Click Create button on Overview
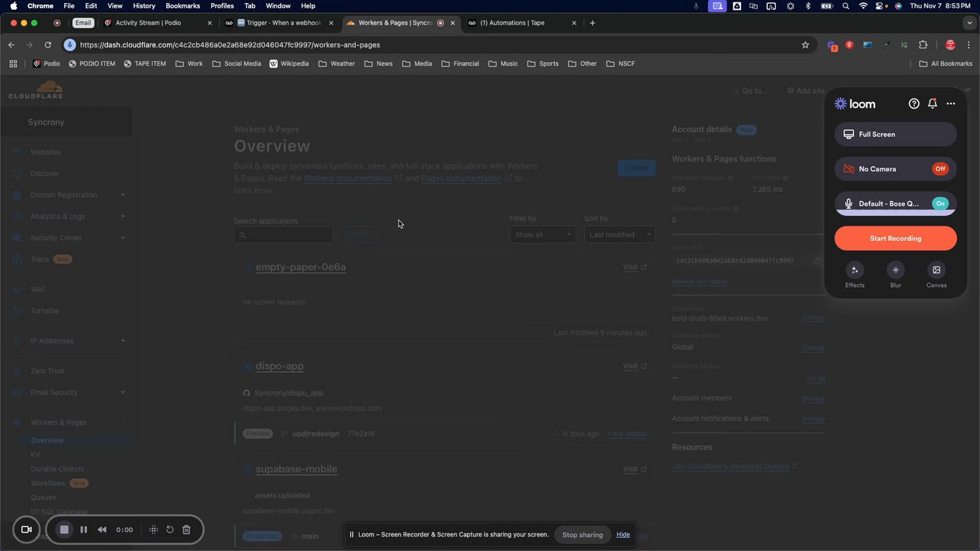The image size is (980, 551). point(636,168)
